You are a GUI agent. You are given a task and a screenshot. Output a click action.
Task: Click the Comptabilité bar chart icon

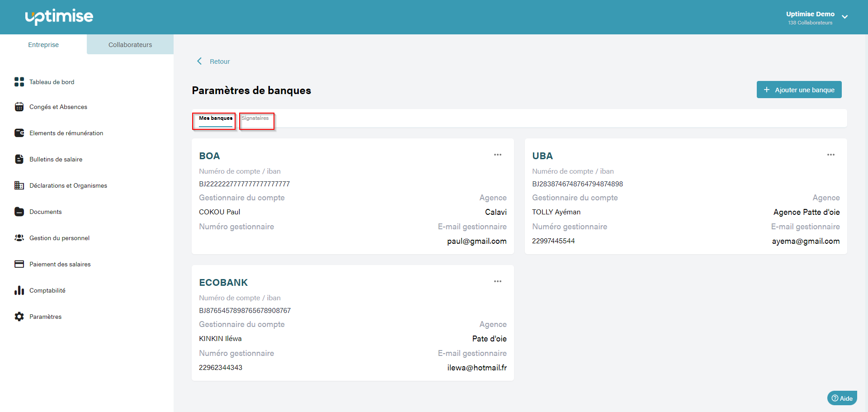[x=19, y=290]
